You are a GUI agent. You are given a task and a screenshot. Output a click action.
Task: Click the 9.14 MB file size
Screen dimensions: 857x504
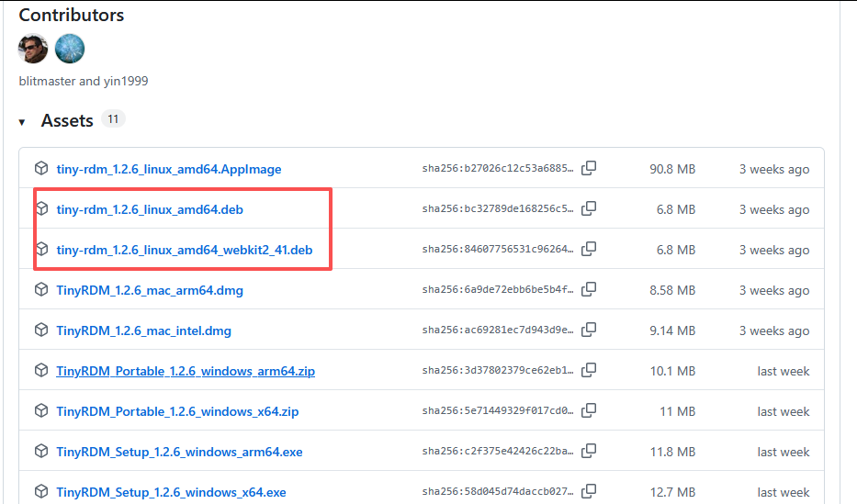672,330
